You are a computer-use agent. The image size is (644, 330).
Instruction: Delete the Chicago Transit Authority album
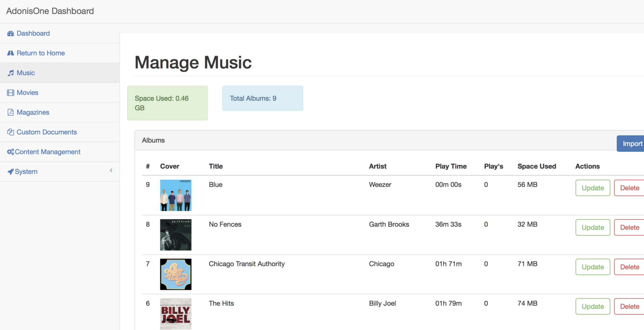pyautogui.click(x=629, y=267)
